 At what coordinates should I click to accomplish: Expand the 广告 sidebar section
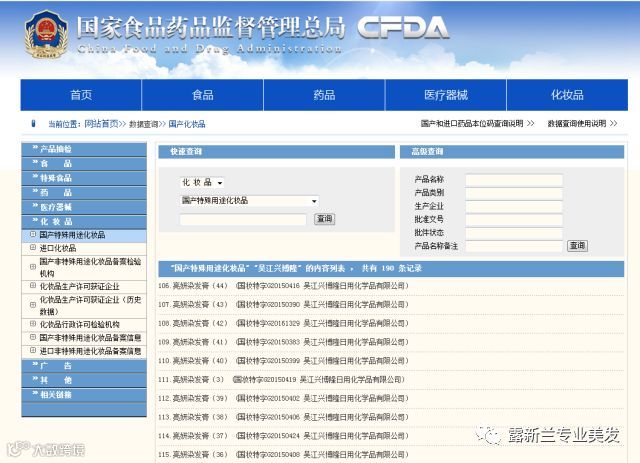(x=84, y=366)
